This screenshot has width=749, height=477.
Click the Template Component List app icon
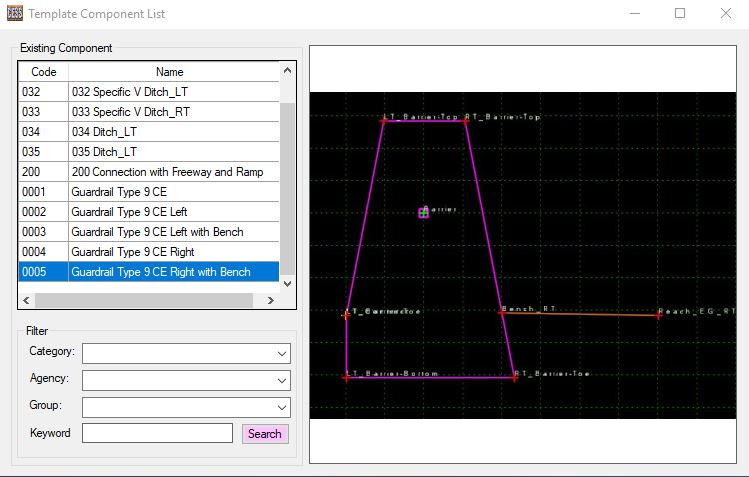(x=15, y=13)
